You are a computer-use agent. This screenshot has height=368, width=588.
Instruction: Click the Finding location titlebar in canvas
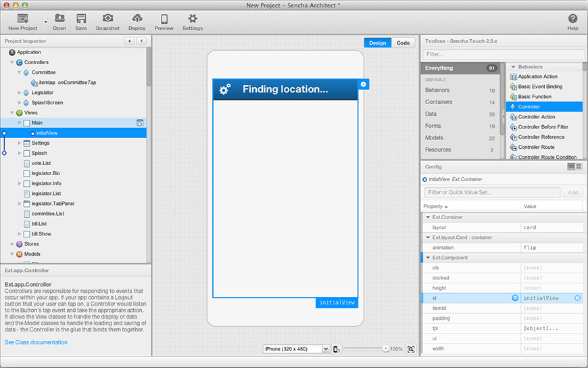(285, 89)
